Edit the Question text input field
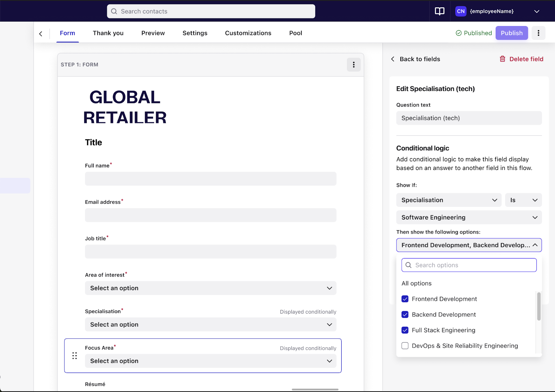This screenshot has width=555, height=392. pos(469,118)
